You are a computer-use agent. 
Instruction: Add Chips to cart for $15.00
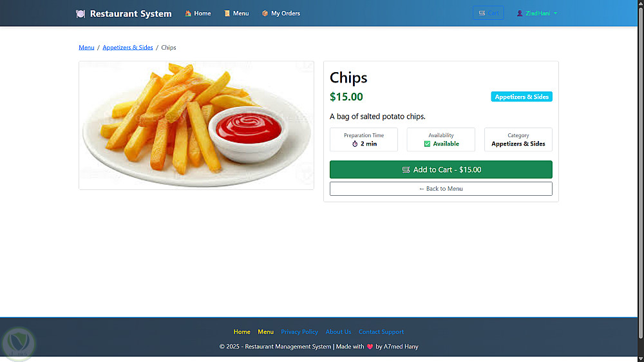[440, 169]
